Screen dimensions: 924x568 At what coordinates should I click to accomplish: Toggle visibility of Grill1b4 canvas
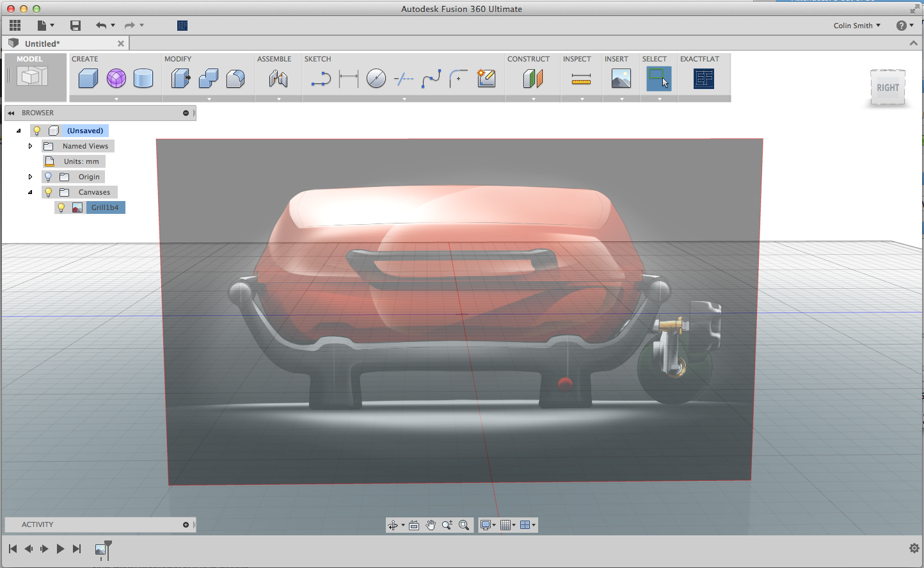click(61, 207)
